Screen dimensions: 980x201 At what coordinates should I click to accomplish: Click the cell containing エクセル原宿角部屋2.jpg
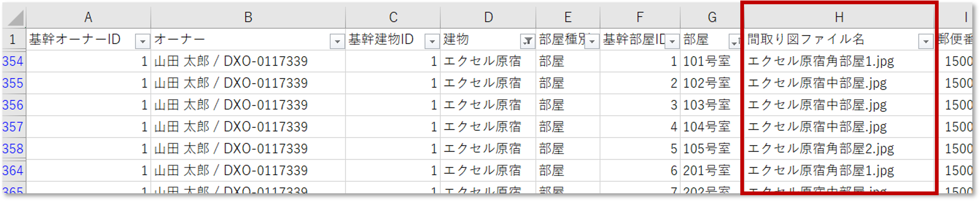click(818, 148)
